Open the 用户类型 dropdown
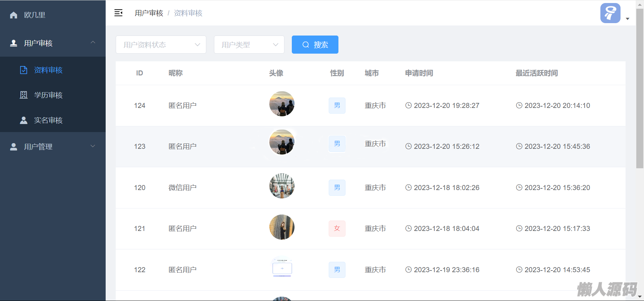644x301 pixels. point(249,45)
